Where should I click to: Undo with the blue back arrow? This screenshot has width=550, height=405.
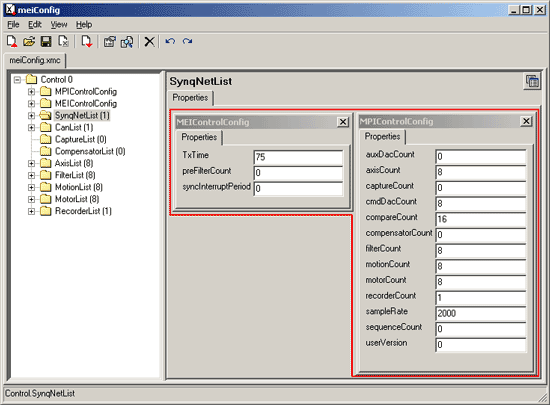[x=170, y=41]
